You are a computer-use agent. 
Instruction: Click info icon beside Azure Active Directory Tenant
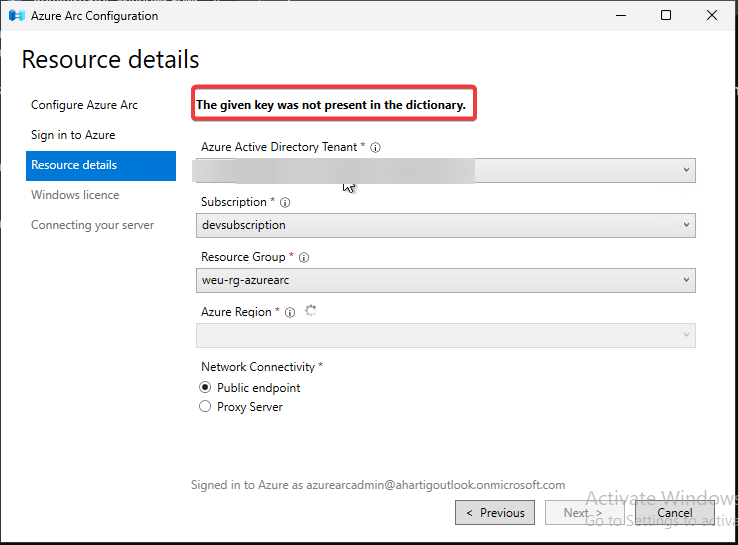(375, 148)
